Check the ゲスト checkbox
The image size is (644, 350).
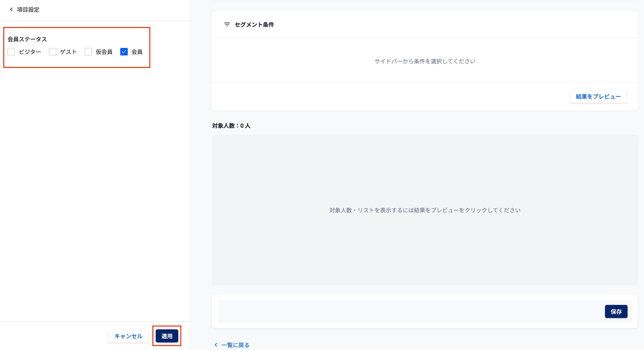click(53, 52)
